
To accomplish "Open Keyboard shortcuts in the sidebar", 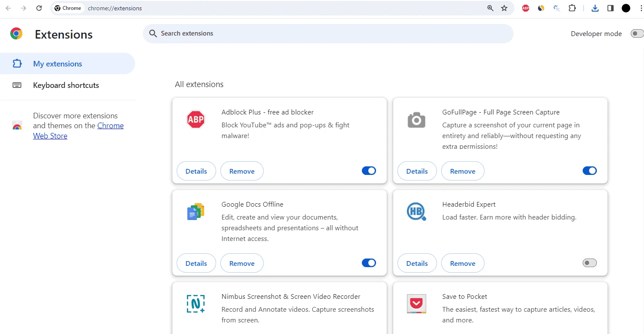I will 67,85.
